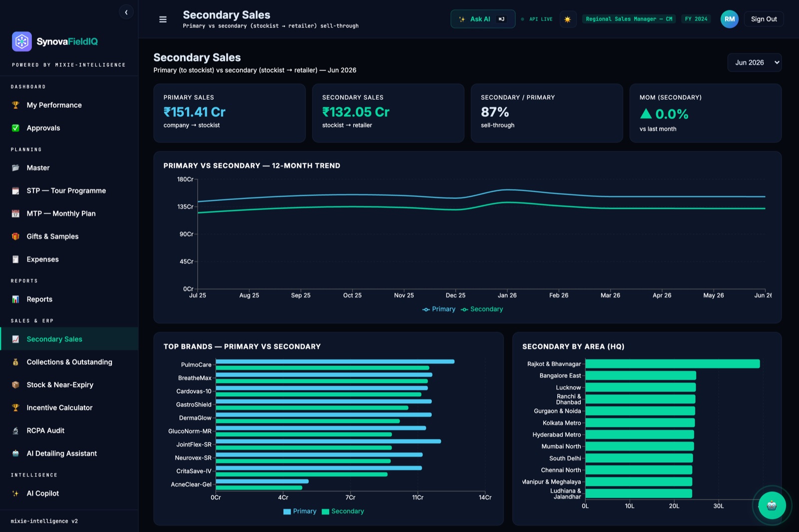The image size is (799, 532).
Task: Click the My Performance trophy icon
Action: pos(15,105)
